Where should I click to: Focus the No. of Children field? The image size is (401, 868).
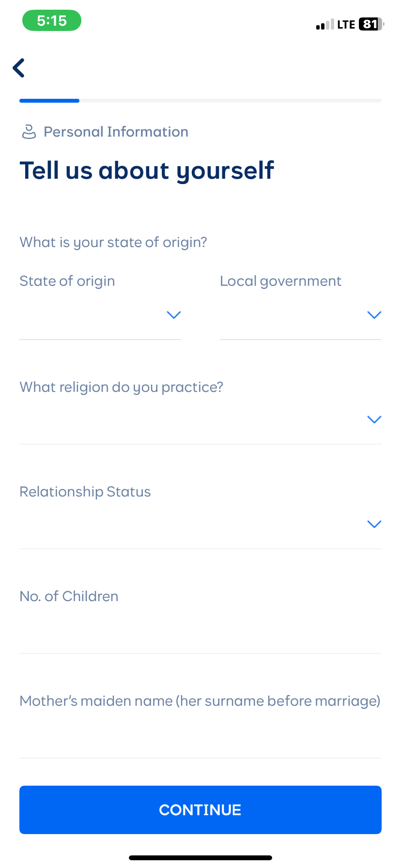point(200,630)
